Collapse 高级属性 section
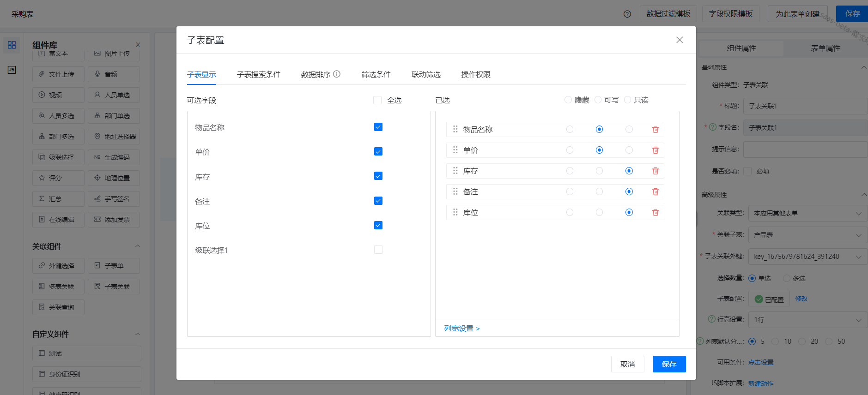Viewport: 868px width, 395px height. [x=864, y=195]
